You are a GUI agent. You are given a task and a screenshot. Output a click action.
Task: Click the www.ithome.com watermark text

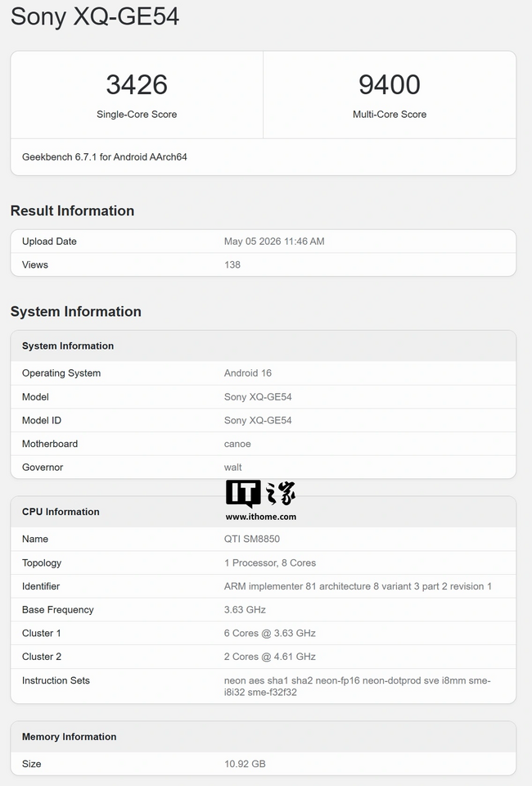[x=260, y=517]
